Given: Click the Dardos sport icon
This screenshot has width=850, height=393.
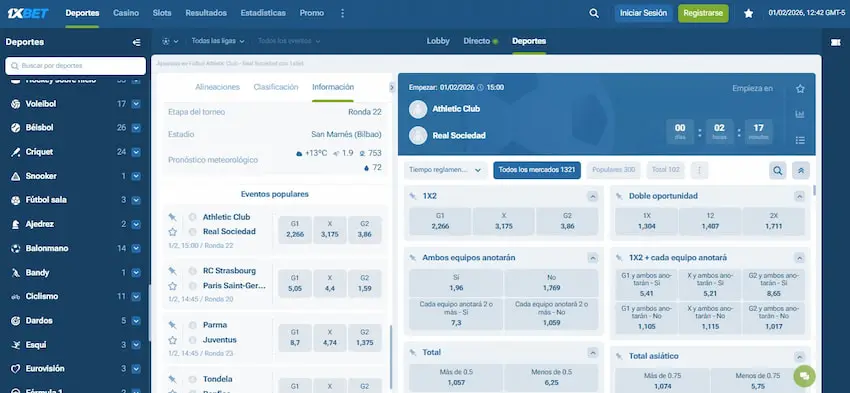Looking at the screenshot, I should click(x=16, y=321).
